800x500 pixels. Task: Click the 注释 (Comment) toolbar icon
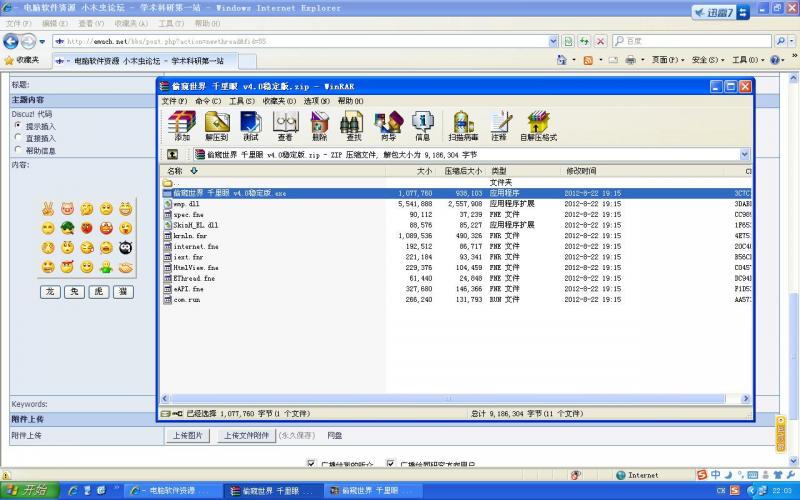[x=499, y=126]
